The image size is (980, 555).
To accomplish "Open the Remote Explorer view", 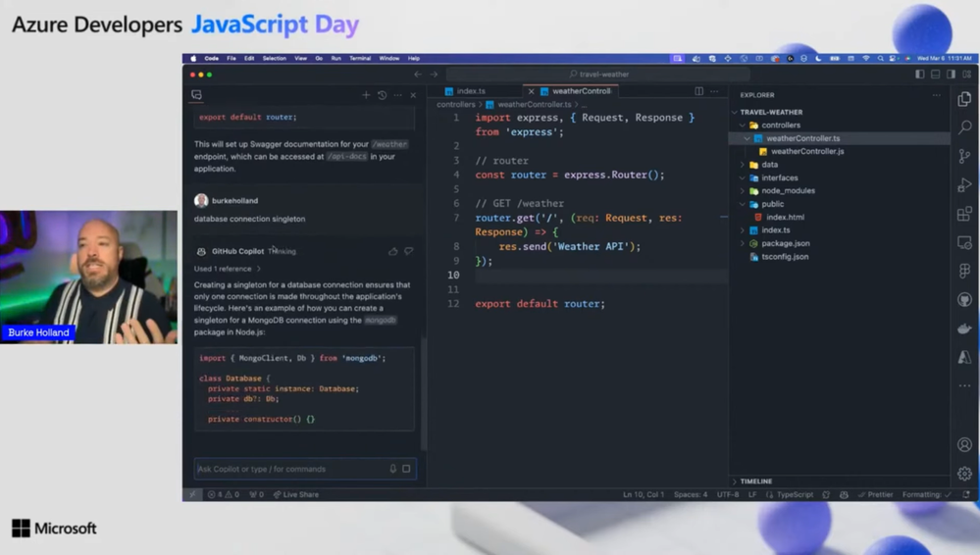I will point(964,242).
